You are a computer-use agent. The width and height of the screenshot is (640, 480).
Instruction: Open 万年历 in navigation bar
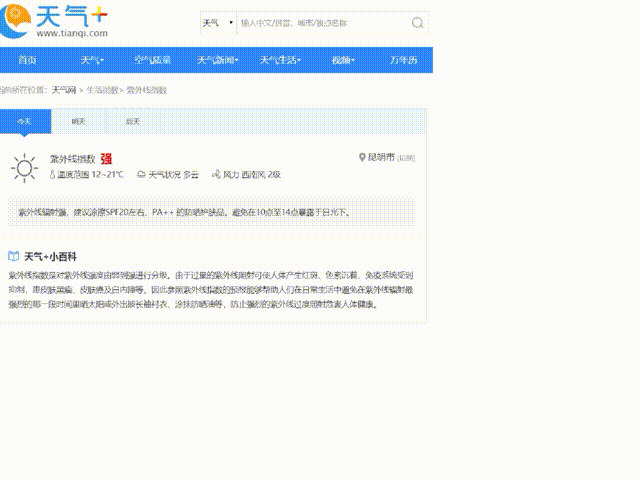coord(403,60)
